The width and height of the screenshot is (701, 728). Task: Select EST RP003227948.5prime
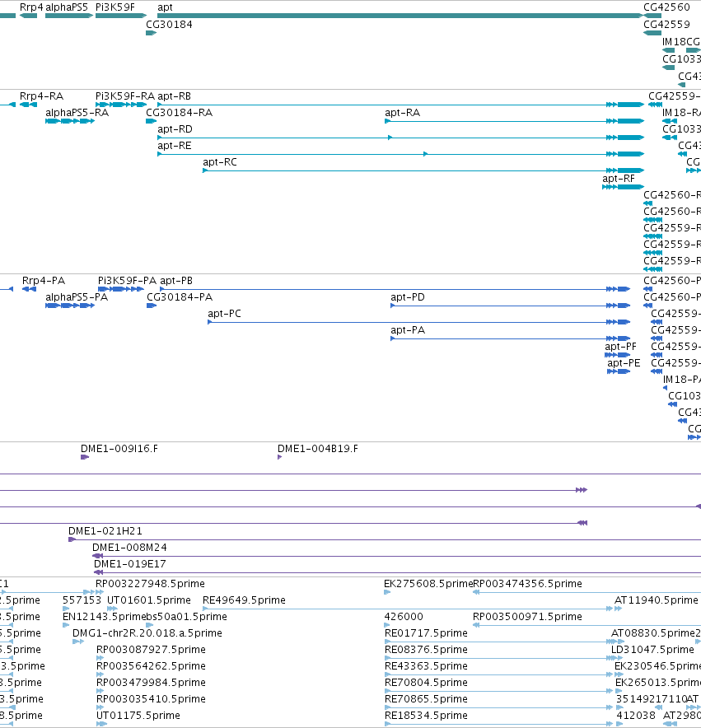point(150,584)
